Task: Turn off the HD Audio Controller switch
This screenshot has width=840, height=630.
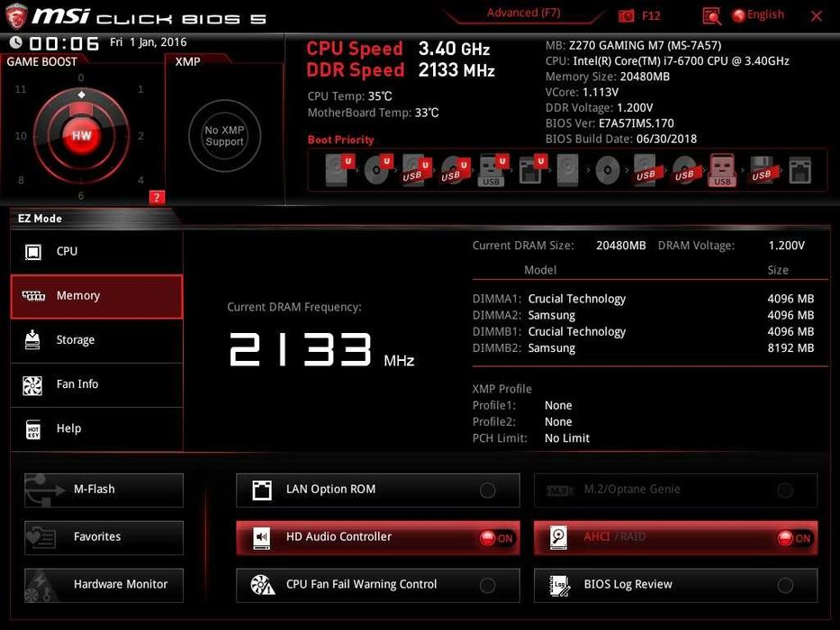Action: coord(497,538)
